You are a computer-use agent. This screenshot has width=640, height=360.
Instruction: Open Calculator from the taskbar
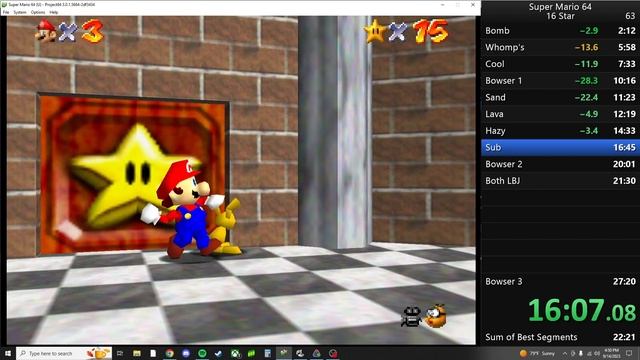click(x=268, y=353)
